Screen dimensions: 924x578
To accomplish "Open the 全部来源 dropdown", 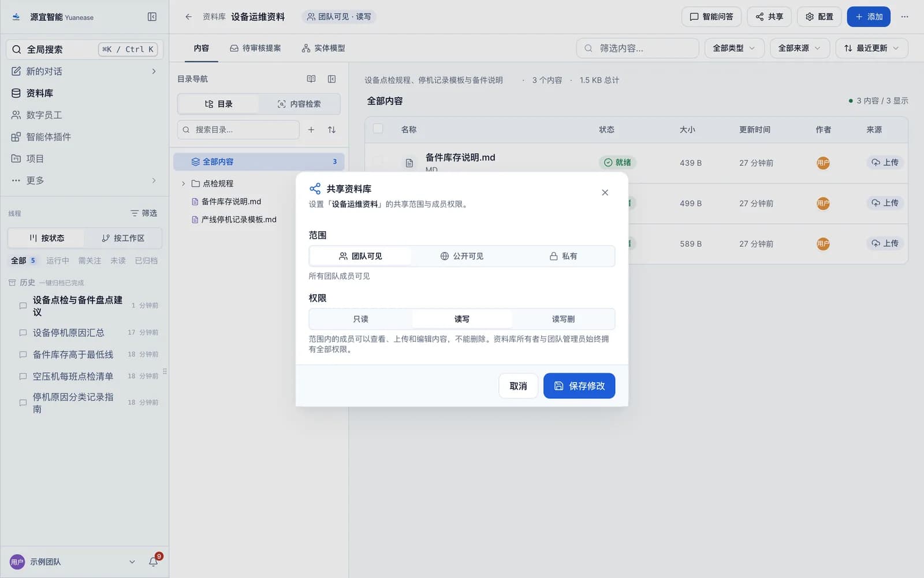I will (800, 48).
